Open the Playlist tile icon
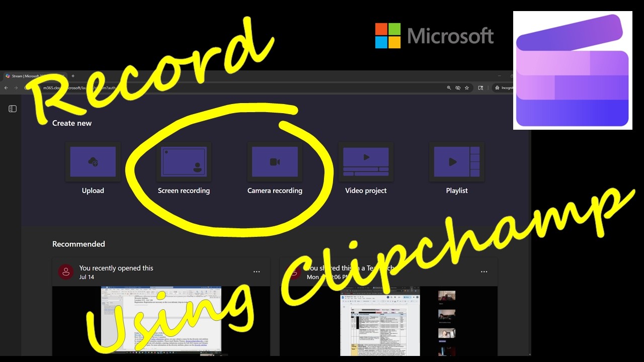 (457, 162)
